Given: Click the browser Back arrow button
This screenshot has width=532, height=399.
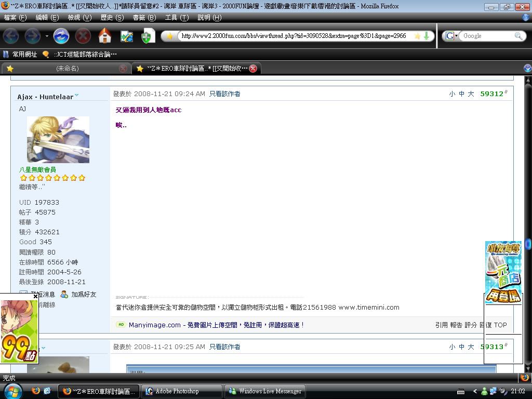Looking at the screenshot, I should (x=11, y=36).
